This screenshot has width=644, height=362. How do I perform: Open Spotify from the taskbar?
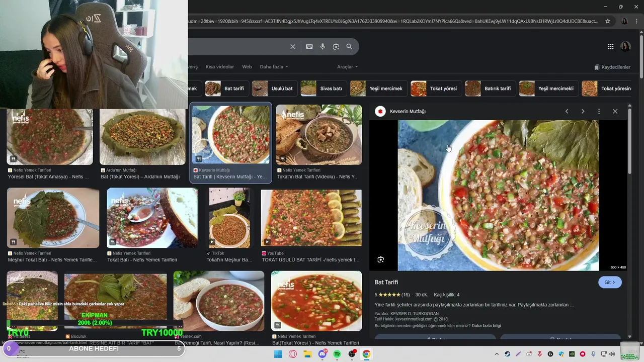pyautogui.click(x=337, y=354)
